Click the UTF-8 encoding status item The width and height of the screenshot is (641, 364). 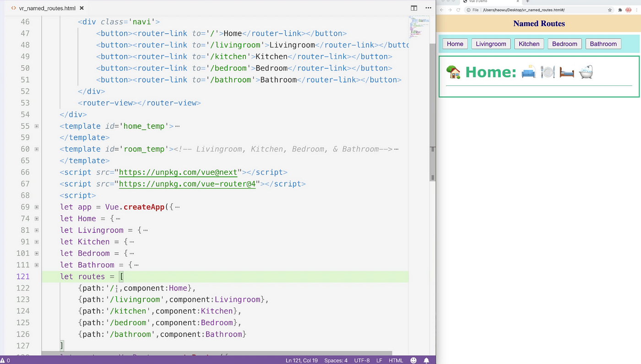[362, 360]
